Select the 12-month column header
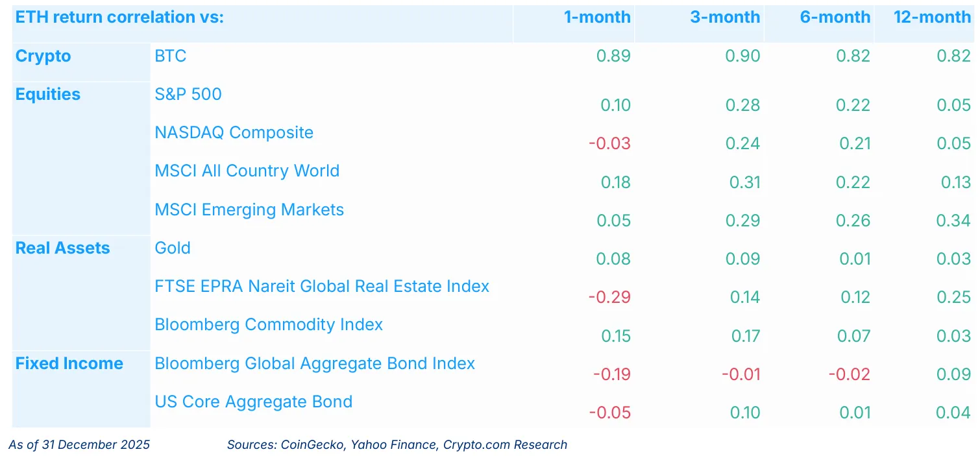 932,18
